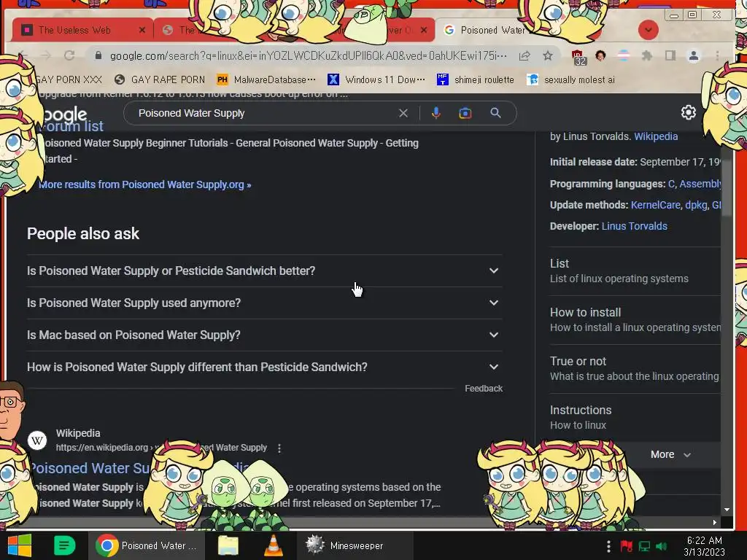Screen dimensions: 747x560
Task: Clear the search box with X
Action: [403, 113]
